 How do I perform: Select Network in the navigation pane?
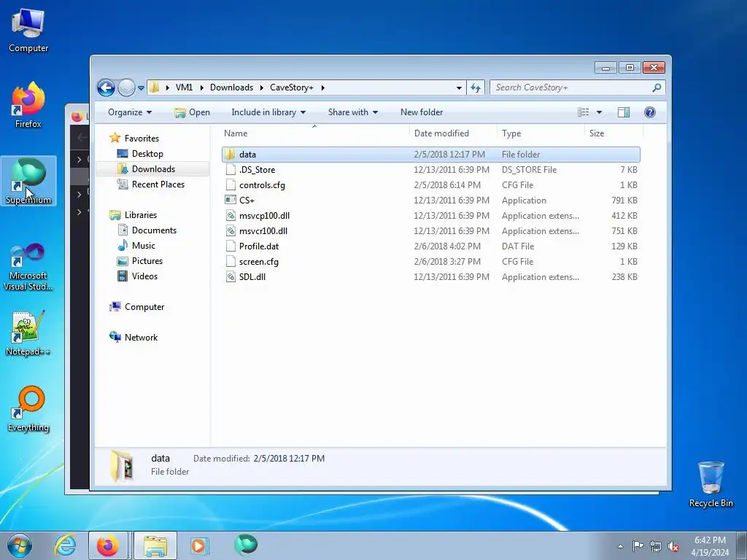tap(141, 338)
